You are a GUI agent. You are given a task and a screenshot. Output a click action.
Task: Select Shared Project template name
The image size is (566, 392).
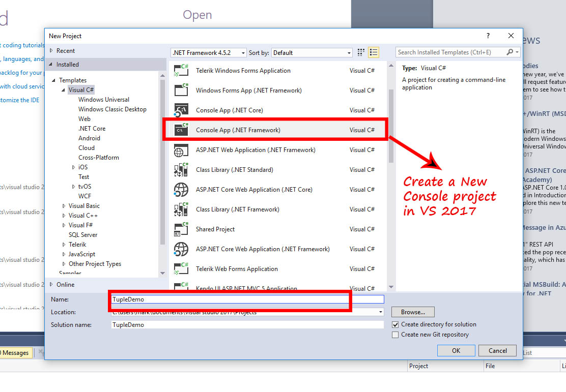click(215, 229)
